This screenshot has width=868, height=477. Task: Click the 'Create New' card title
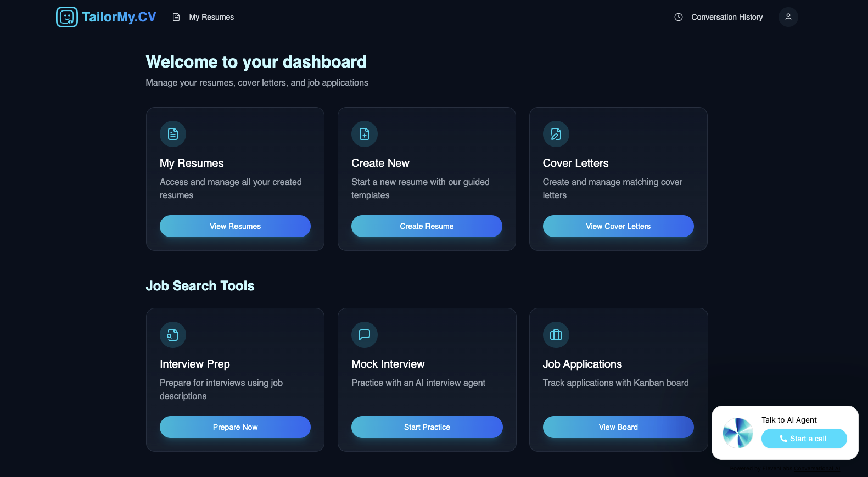tap(380, 163)
